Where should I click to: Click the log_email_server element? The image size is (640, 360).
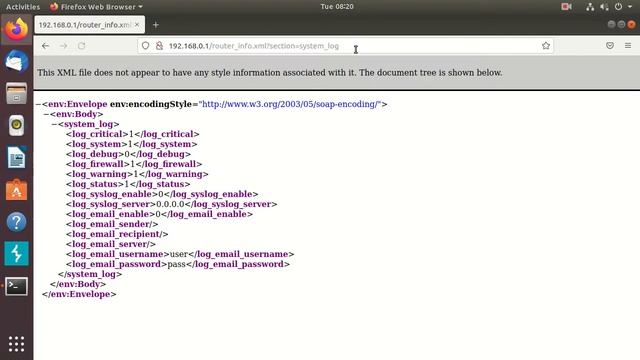tap(111, 244)
